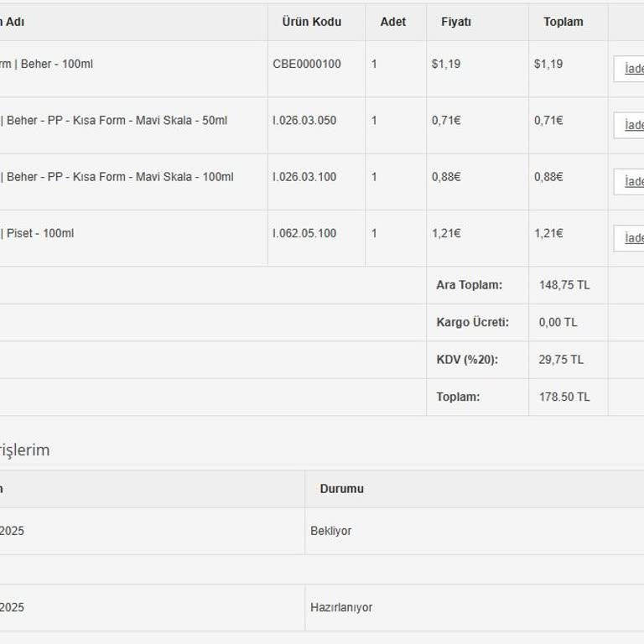
Task: Click the Ürün Kodu column header
Action: tap(311, 22)
